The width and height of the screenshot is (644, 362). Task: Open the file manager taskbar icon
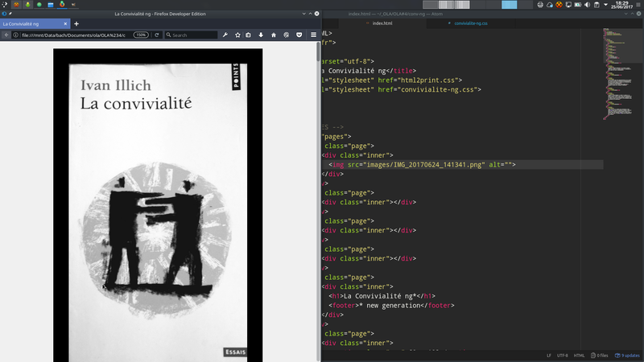(x=51, y=5)
